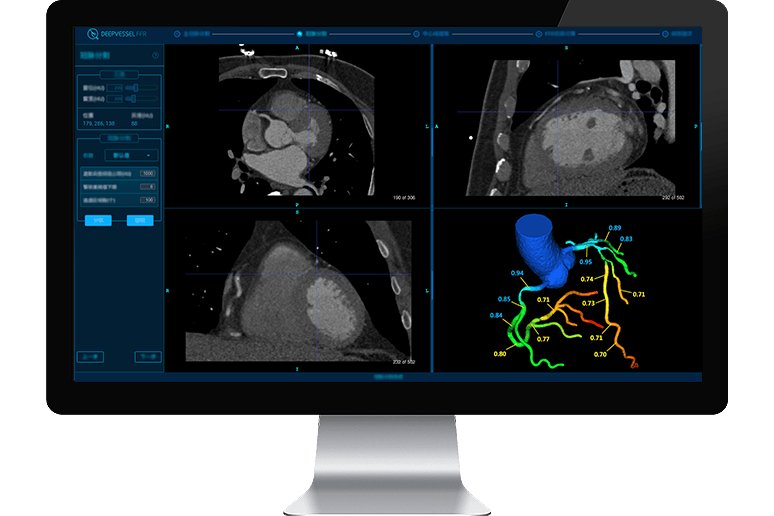Edit the parameter field showing 6
774x516 pixels.
pos(148,187)
